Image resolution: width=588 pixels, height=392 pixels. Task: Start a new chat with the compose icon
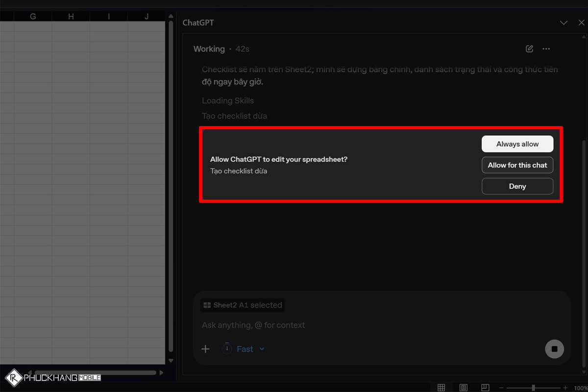[x=529, y=49]
